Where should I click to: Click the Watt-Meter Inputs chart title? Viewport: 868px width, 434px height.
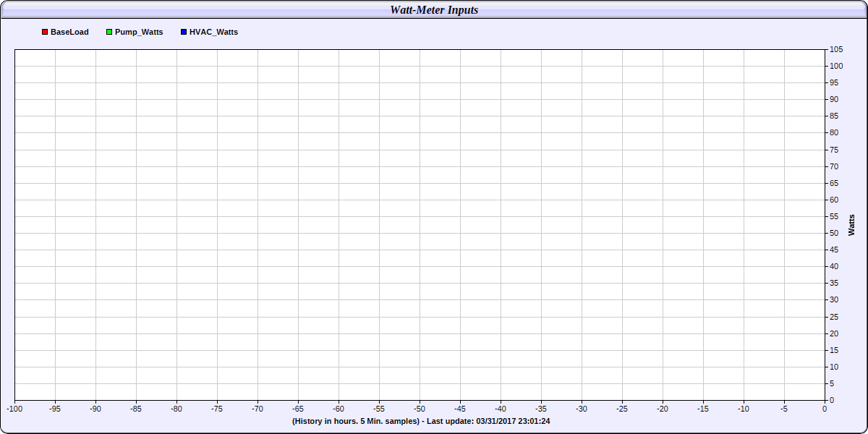click(x=434, y=10)
